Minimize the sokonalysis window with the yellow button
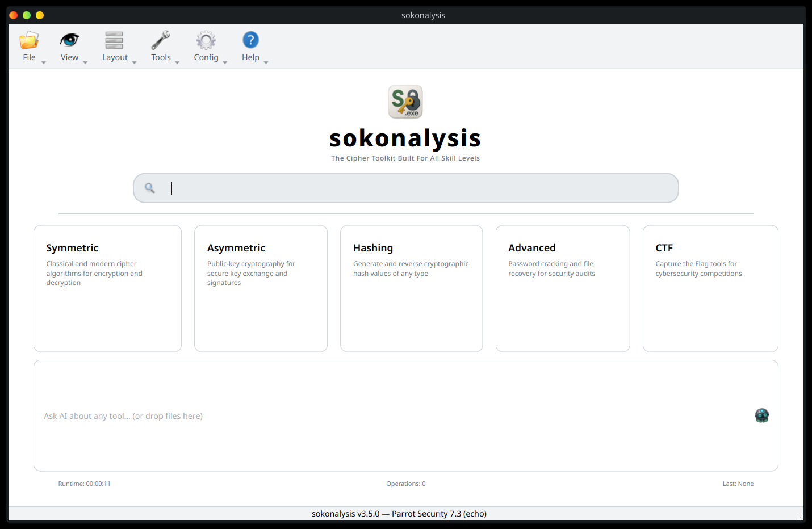This screenshot has width=812, height=529. tap(40, 15)
